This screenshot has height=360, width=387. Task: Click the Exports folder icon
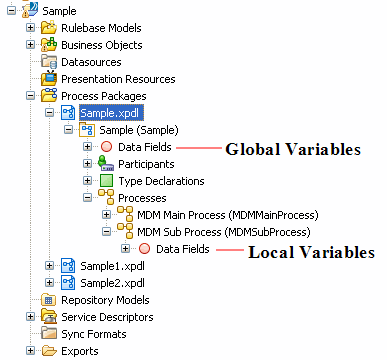tap(49, 351)
